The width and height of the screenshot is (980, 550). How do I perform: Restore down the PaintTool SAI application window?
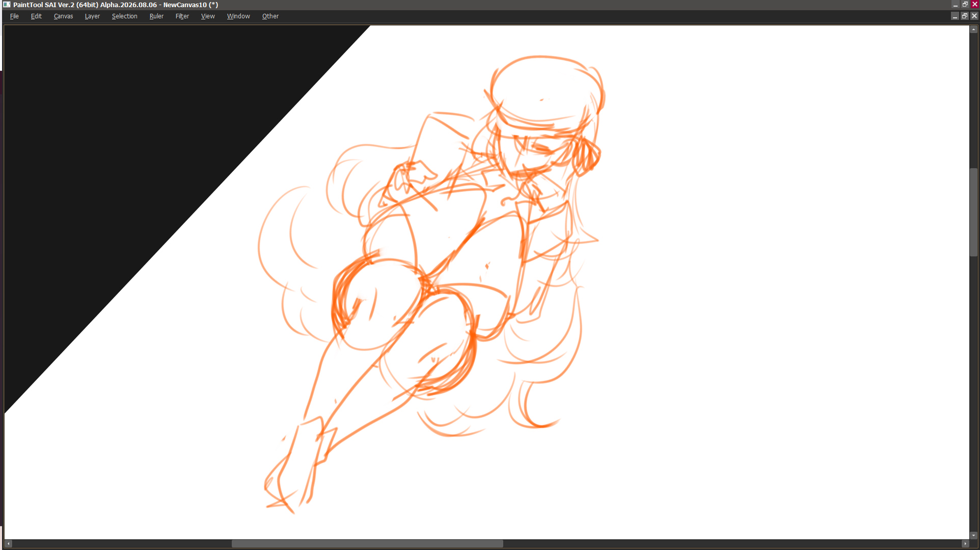coord(965,5)
